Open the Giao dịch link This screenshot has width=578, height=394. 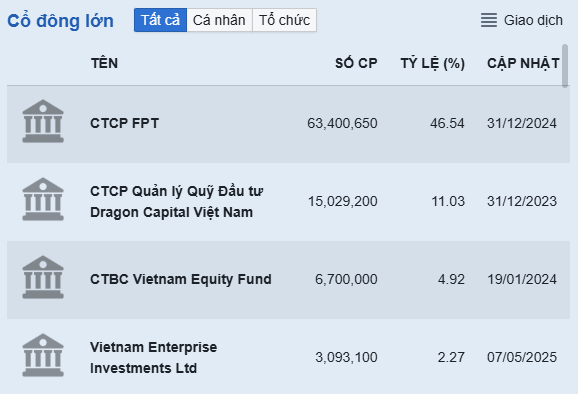pyautogui.click(x=533, y=20)
